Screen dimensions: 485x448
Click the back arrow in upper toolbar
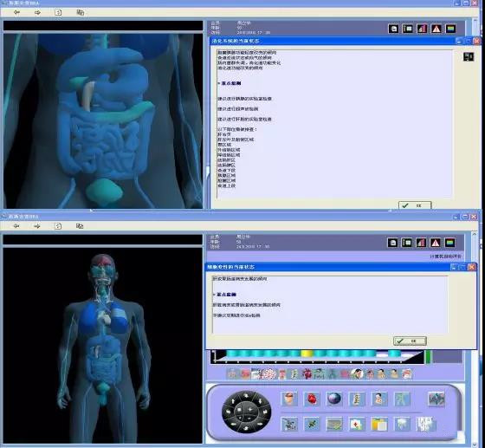(16, 12)
